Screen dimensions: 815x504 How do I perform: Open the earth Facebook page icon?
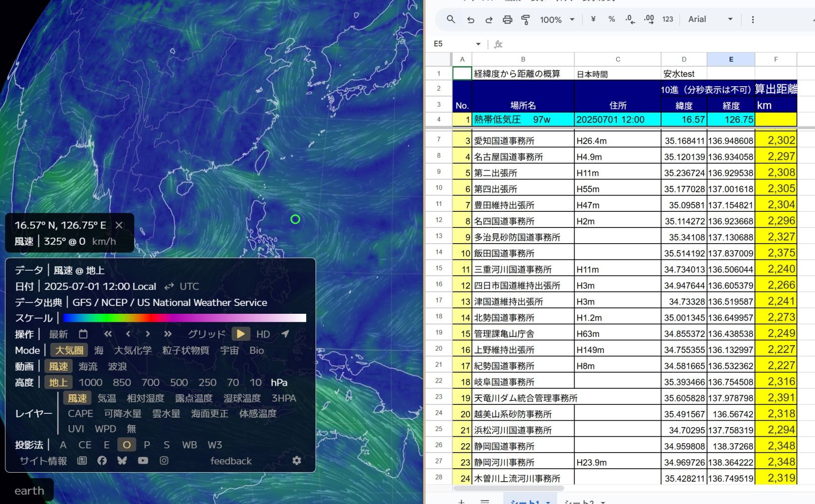click(102, 460)
